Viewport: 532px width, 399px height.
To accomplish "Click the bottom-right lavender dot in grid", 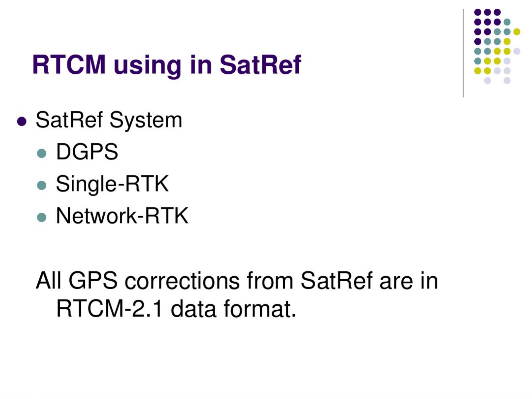I will tap(507, 80).
